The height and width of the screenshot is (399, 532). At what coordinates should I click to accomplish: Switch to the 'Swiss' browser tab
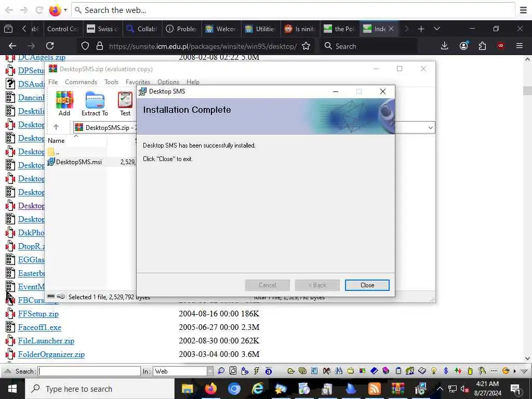click(102, 29)
